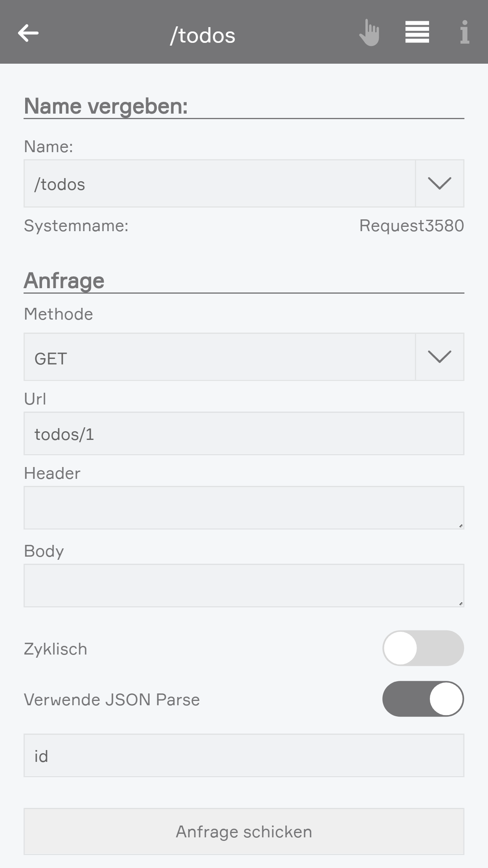This screenshot has width=488, height=868.
Task: Focus the Url field with todos/1
Action: (244, 434)
